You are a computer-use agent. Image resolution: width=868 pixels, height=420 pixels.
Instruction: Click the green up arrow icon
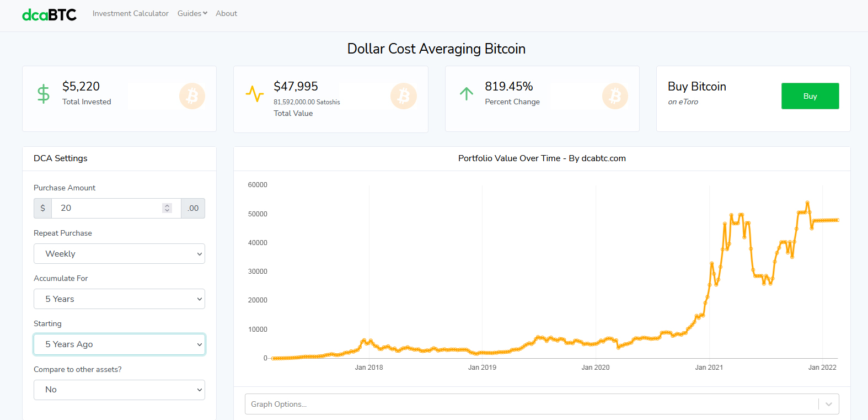pyautogui.click(x=467, y=94)
